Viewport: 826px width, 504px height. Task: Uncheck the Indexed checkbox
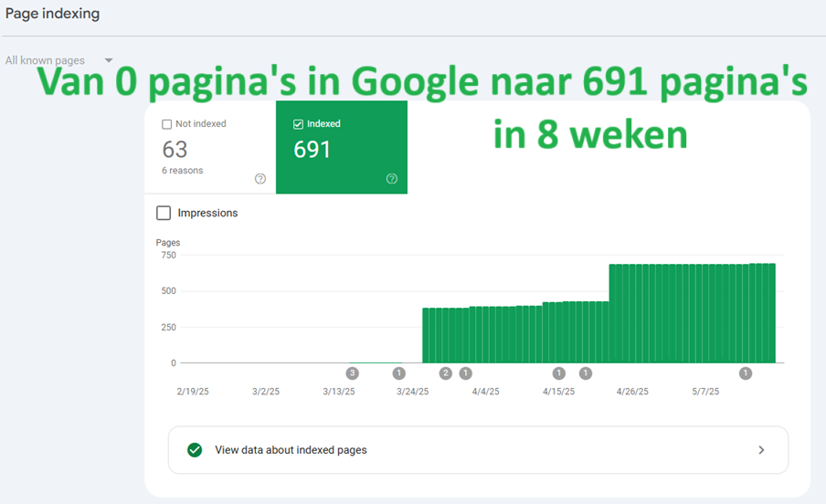298,124
